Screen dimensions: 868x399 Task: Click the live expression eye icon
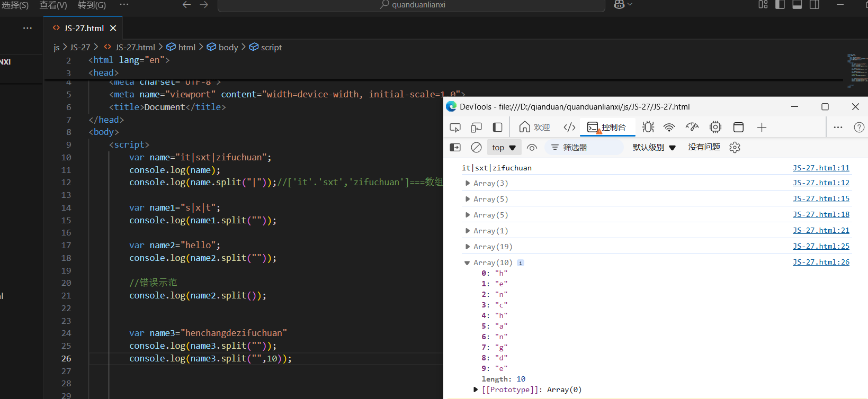click(532, 148)
